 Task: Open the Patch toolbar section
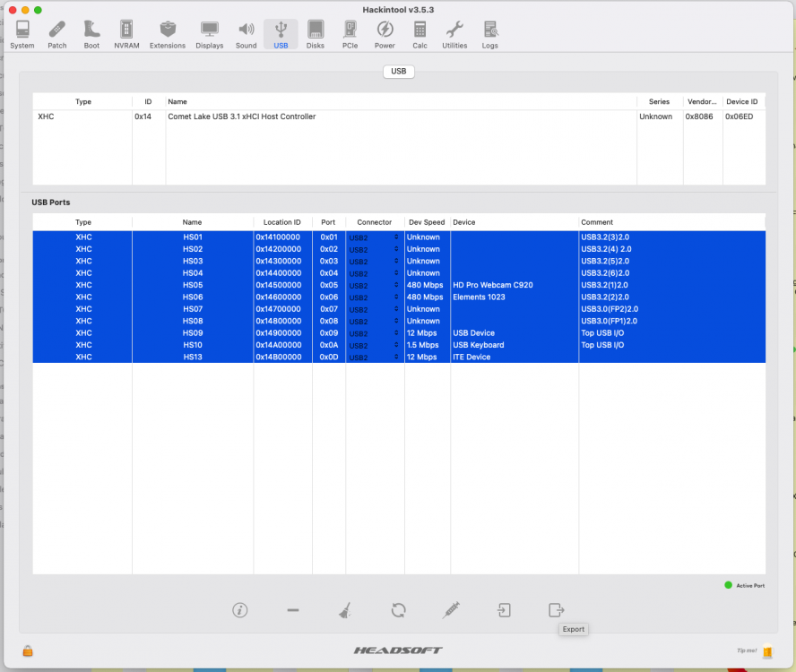click(x=57, y=35)
